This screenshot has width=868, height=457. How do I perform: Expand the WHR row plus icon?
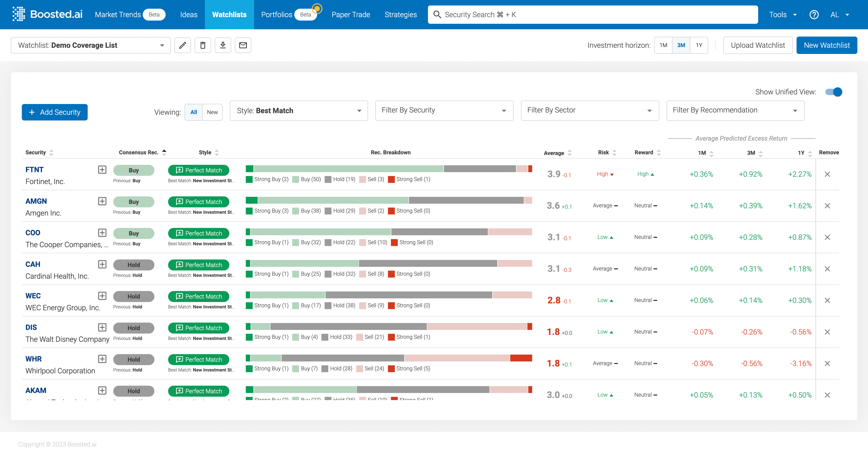coord(102,359)
